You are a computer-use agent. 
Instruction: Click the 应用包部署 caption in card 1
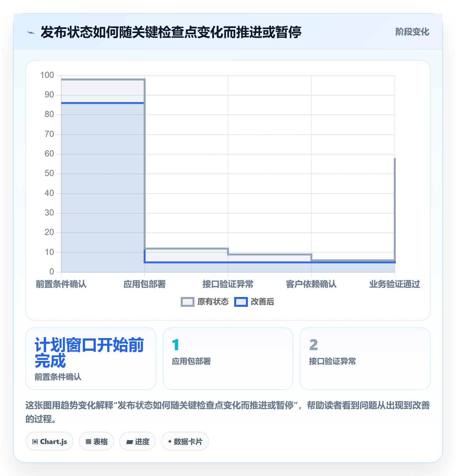click(x=192, y=361)
